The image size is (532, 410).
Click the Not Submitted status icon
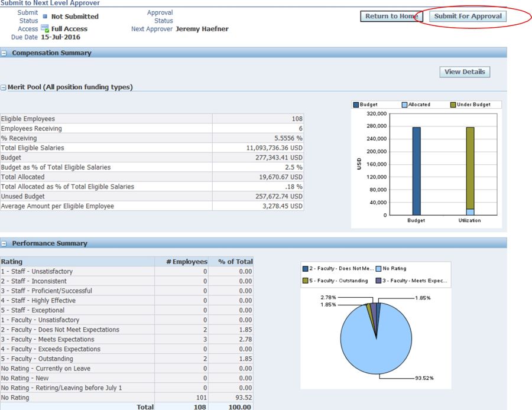tap(46, 17)
